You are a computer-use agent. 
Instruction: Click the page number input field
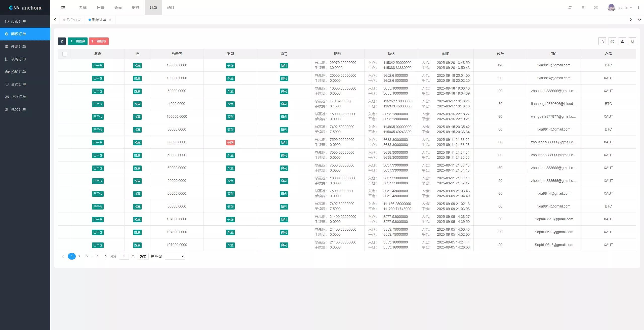coord(124,256)
